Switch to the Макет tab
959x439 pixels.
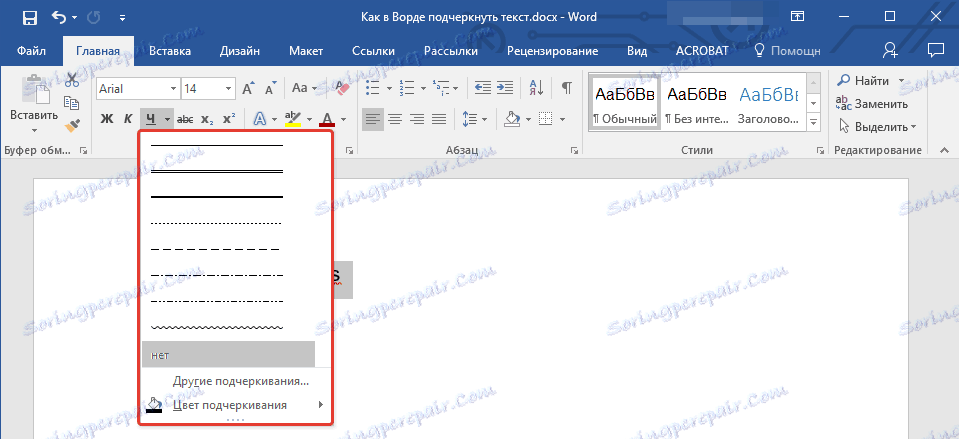point(306,51)
